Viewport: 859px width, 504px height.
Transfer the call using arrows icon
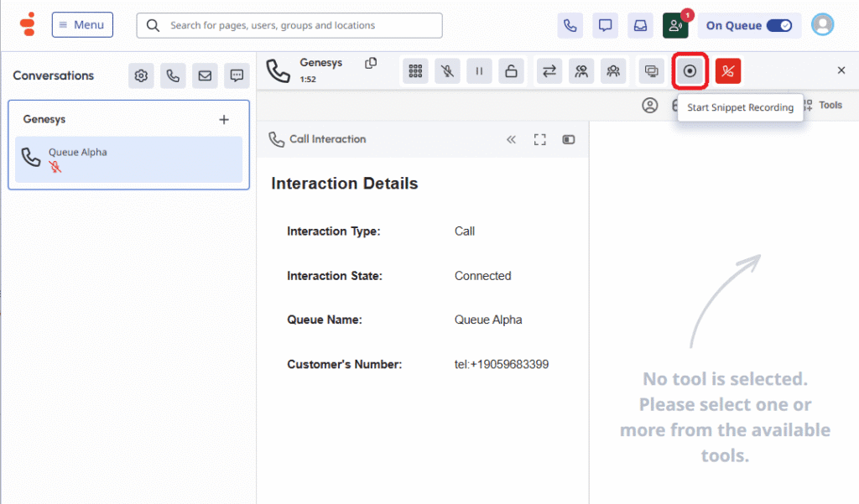(549, 71)
